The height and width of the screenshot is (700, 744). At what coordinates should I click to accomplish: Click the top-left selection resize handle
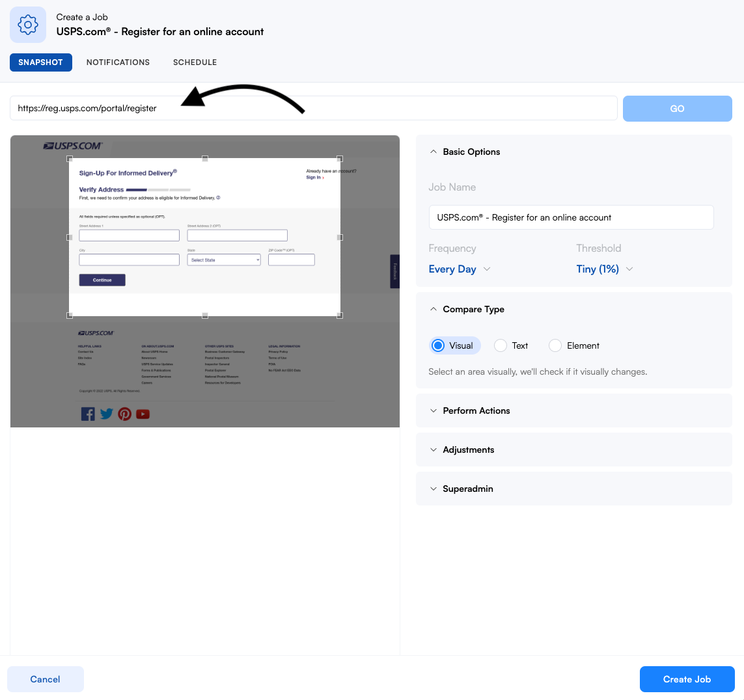tap(70, 159)
